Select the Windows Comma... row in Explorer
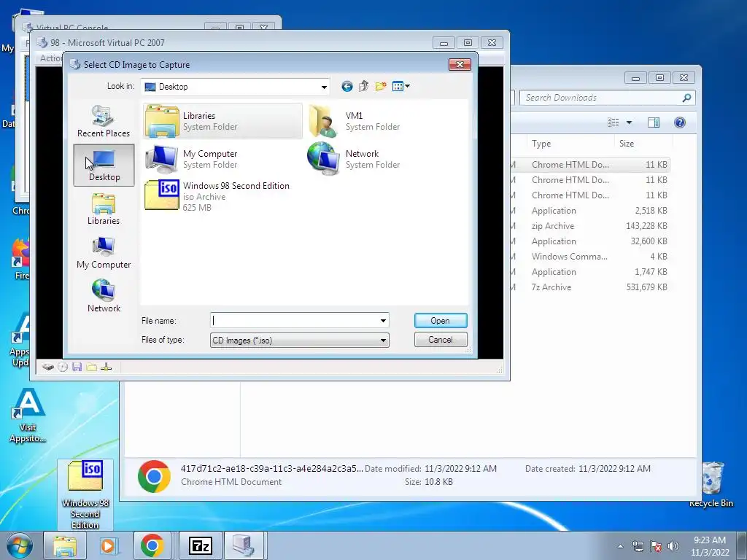 [x=591, y=256]
